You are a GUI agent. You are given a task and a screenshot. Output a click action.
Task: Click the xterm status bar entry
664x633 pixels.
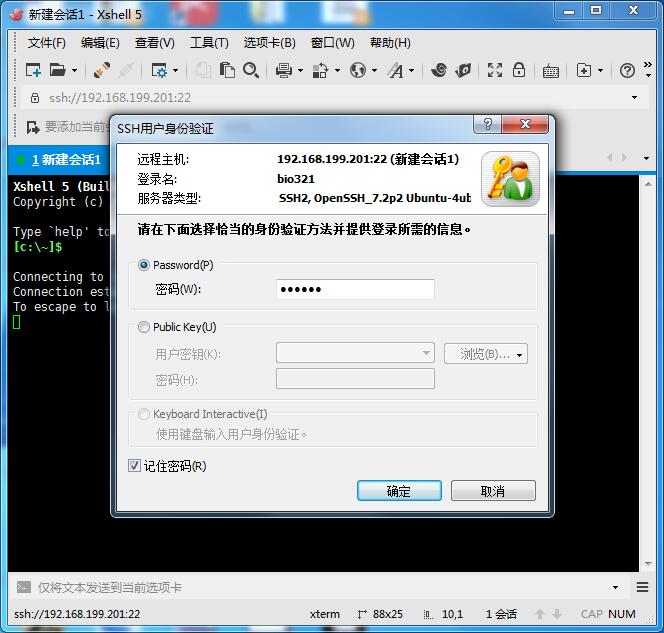point(324,614)
